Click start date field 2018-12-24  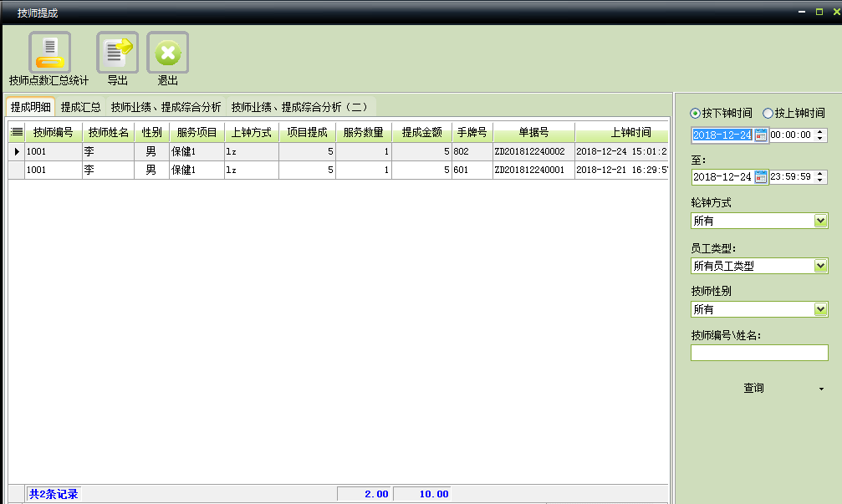[722, 135]
